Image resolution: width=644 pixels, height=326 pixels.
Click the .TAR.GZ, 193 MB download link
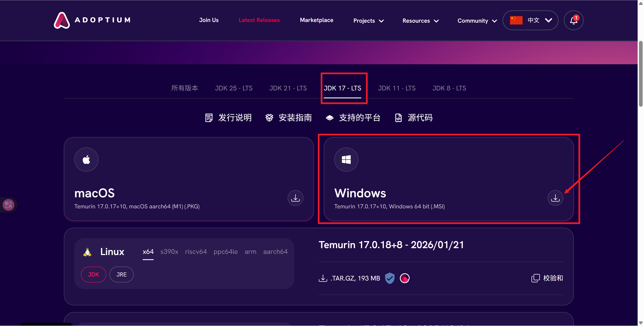[x=349, y=278]
